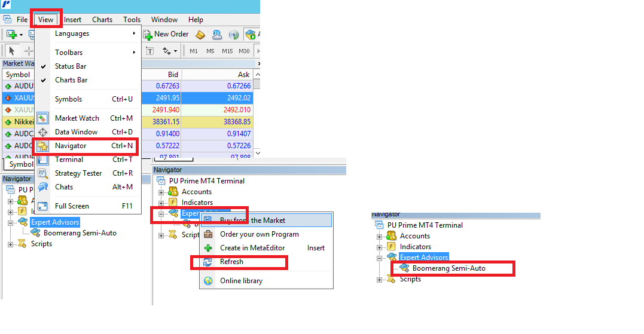The width and height of the screenshot is (644, 334).
Task: Open the Charts menu
Action: click(102, 20)
